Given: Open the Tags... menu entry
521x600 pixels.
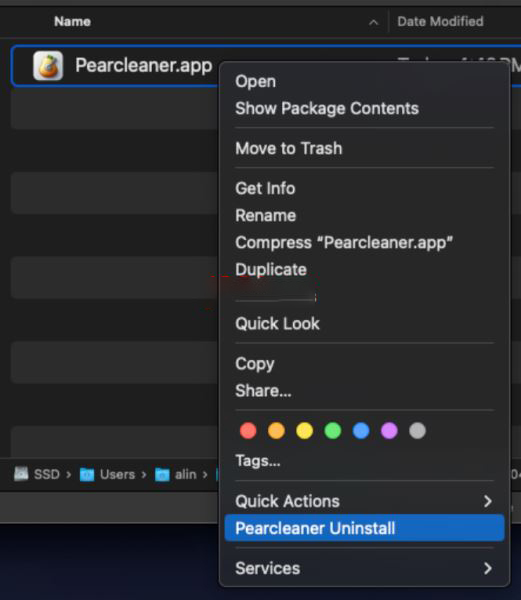Looking at the screenshot, I should click(257, 461).
